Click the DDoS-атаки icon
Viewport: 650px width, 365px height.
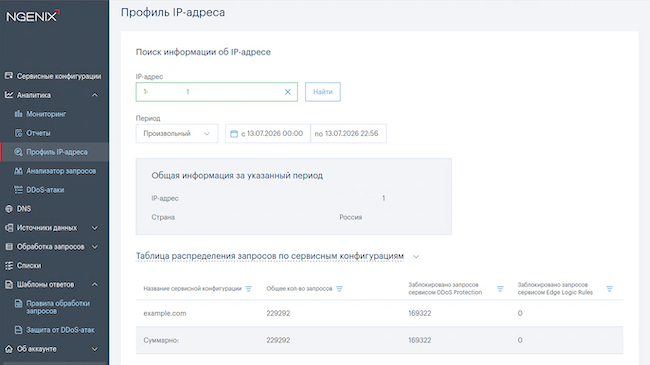[18, 190]
